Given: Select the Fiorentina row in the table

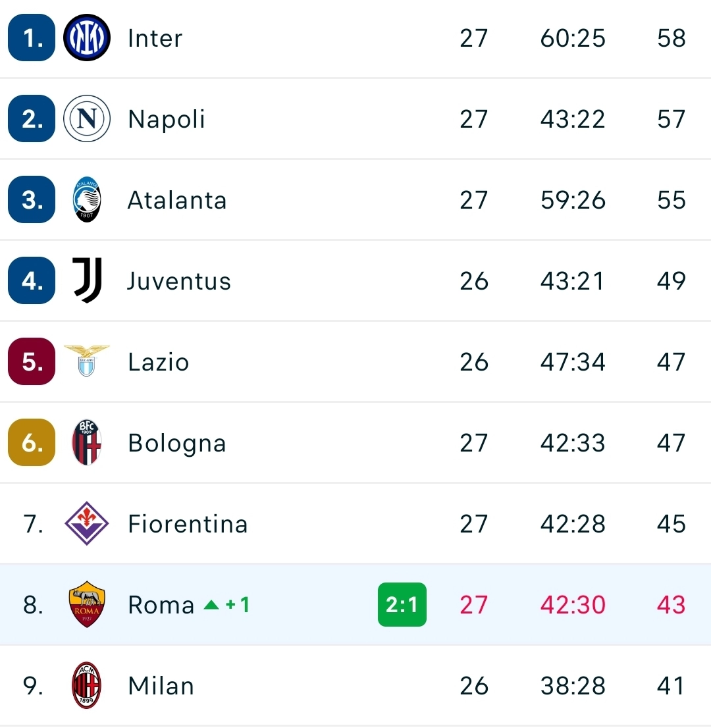Looking at the screenshot, I should pyautogui.click(x=355, y=523).
